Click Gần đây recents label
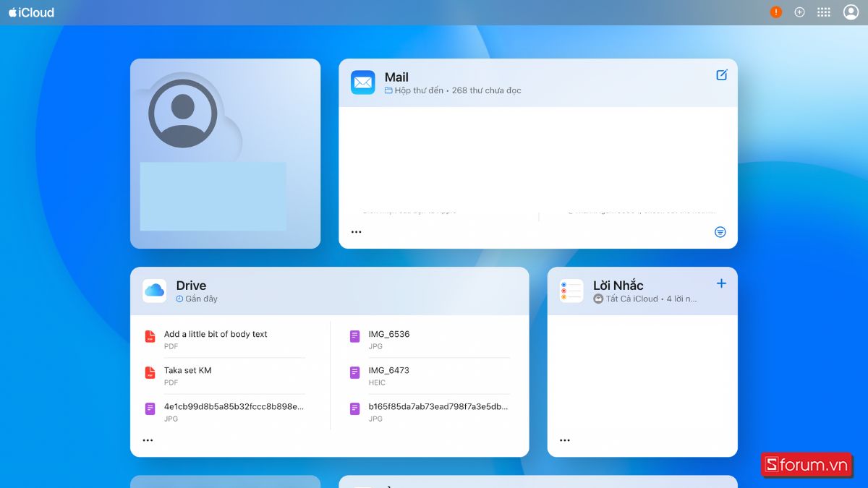868x488 pixels. (x=202, y=299)
